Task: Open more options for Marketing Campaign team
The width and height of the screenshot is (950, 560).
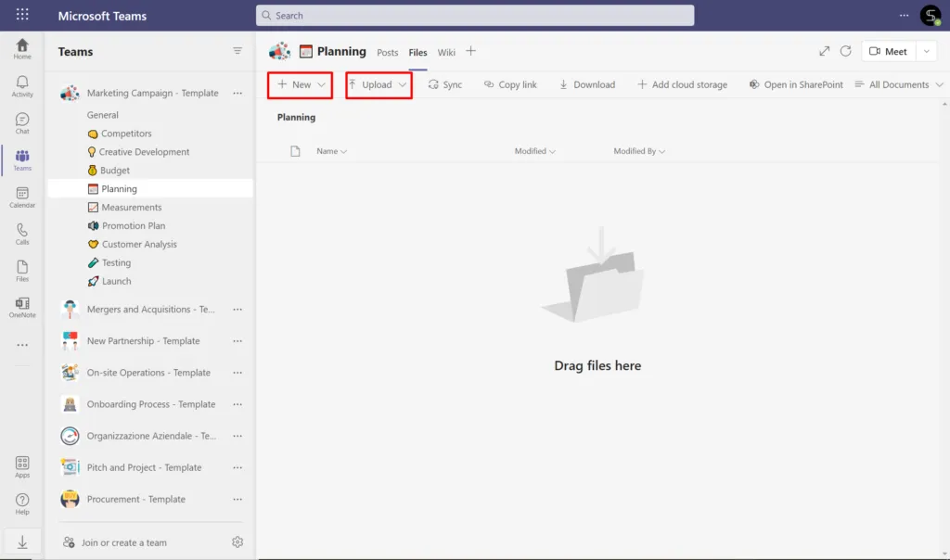Action: (237, 94)
